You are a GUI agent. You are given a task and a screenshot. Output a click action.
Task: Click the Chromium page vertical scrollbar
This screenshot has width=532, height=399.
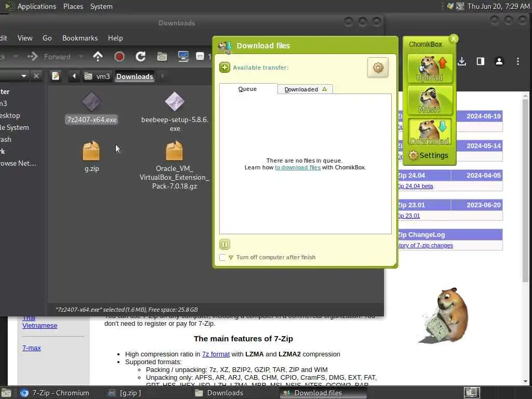coord(526,190)
